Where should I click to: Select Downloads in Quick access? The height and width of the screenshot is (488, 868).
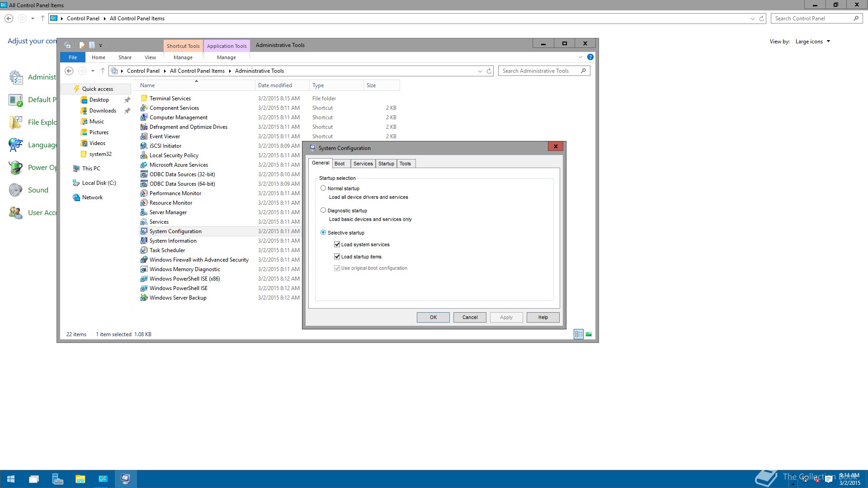pyautogui.click(x=103, y=111)
